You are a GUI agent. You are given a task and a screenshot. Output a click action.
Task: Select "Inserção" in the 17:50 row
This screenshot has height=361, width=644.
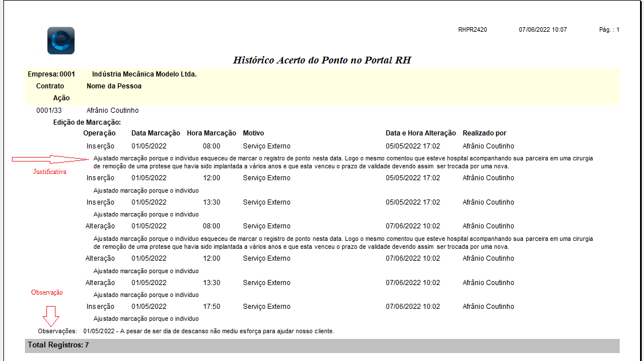(100, 307)
